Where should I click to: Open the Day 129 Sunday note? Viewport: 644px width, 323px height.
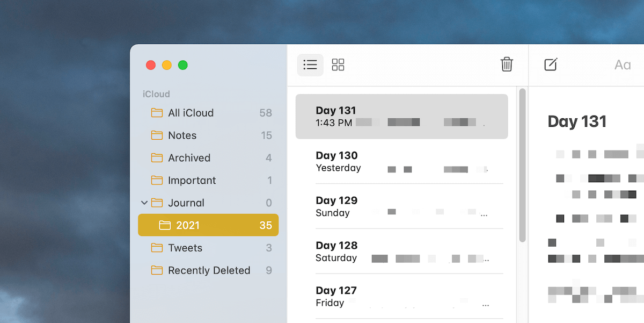point(401,206)
